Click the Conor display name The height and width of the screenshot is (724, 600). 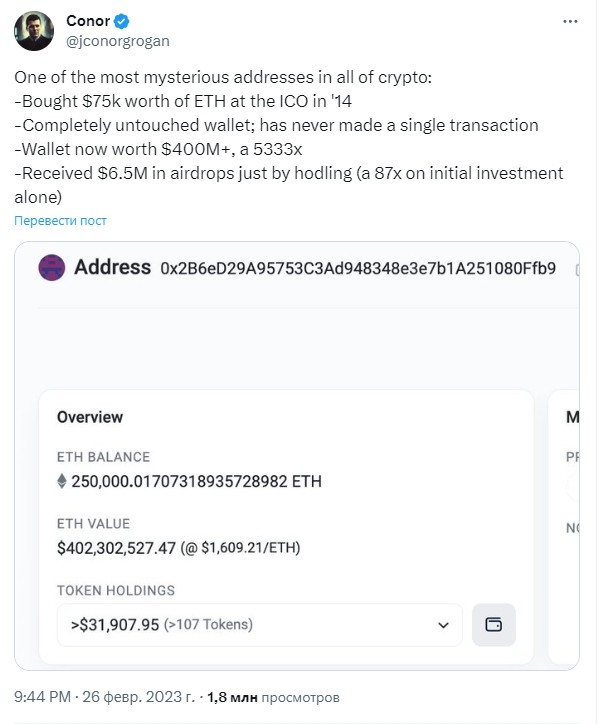click(x=88, y=21)
